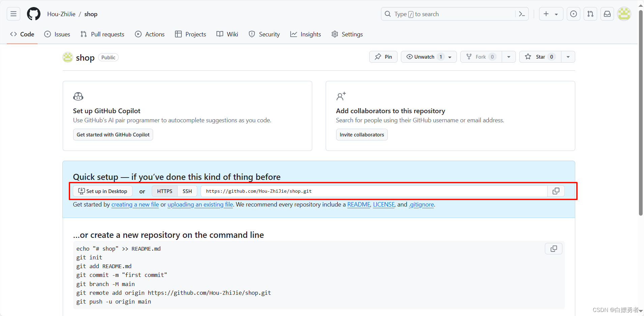
Task: Open the Hou-ZhiJie owner link
Action: [x=61, y=14]
